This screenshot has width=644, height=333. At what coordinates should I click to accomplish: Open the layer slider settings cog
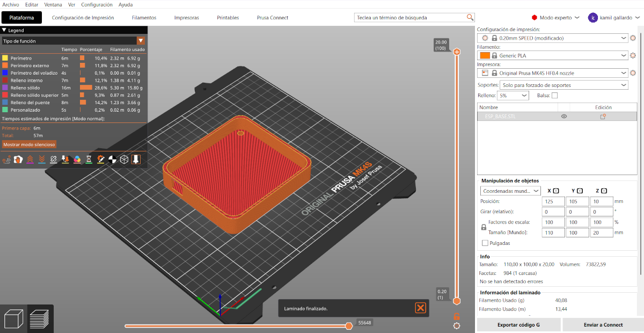click(x=457, y=325)
